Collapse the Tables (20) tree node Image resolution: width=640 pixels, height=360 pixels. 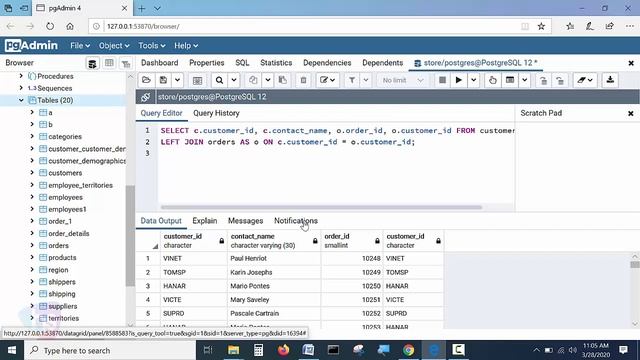coord(21,100)
